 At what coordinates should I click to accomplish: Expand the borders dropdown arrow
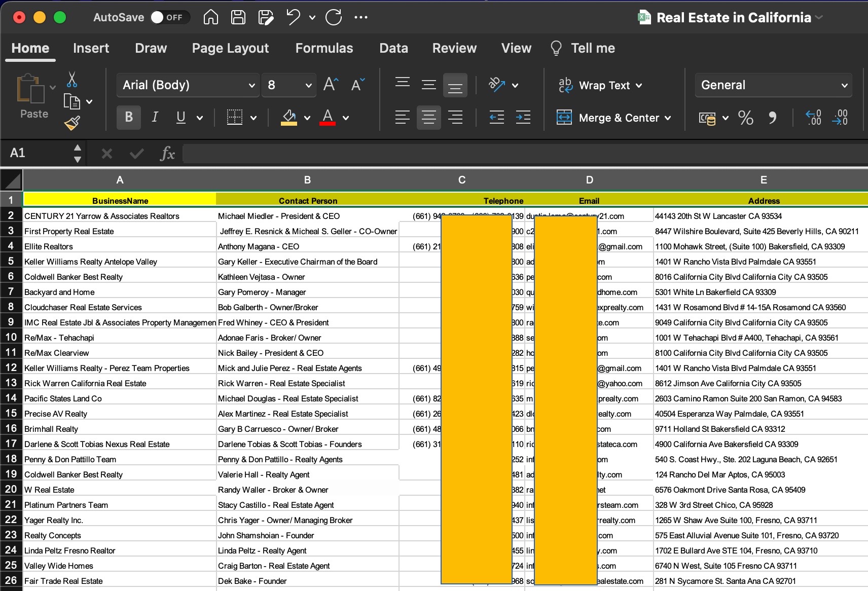pos(254,118)
